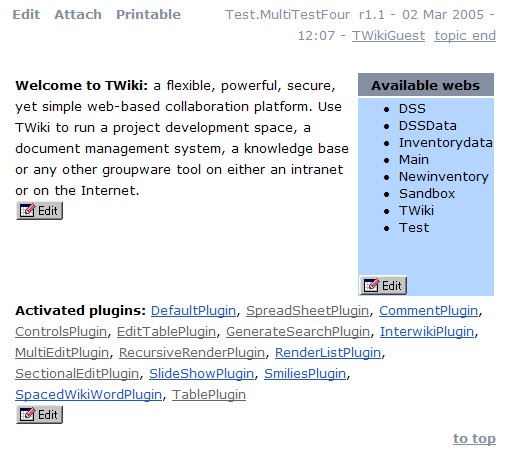Viewport: 506px width, 454px height.
Task: Select Attach in the top toolbar
Action: [x=78, y=15]
